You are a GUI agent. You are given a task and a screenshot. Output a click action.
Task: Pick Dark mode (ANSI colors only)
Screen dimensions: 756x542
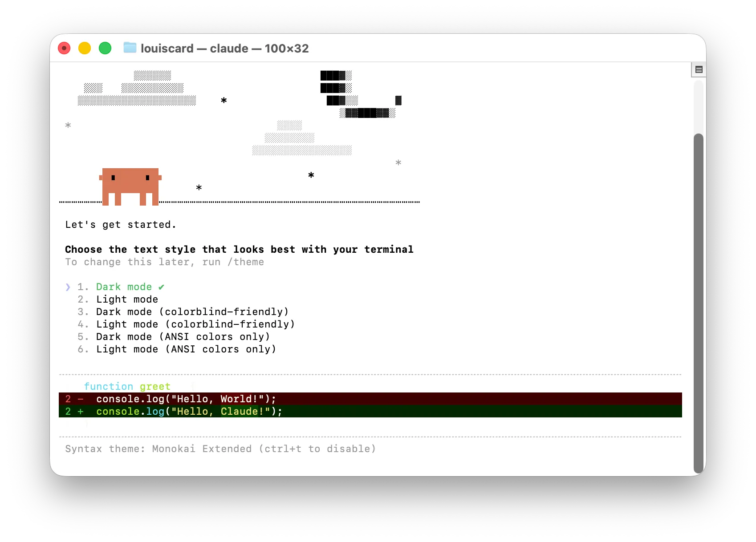(x=174, y=337)
